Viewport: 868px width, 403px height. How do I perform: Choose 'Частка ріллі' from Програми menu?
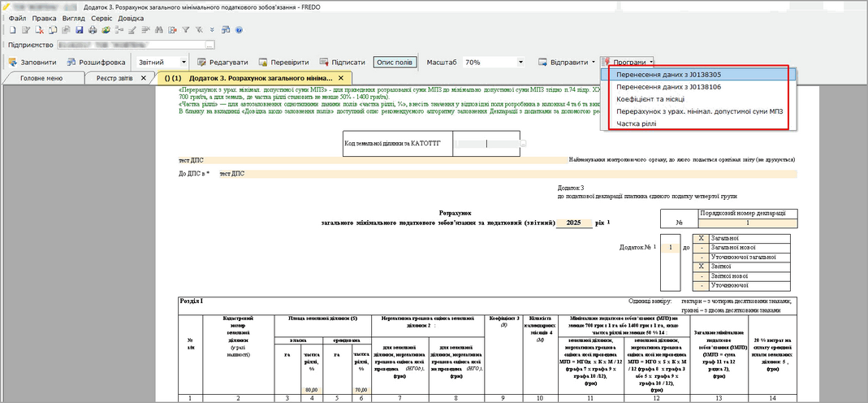(x=635, y=123)
